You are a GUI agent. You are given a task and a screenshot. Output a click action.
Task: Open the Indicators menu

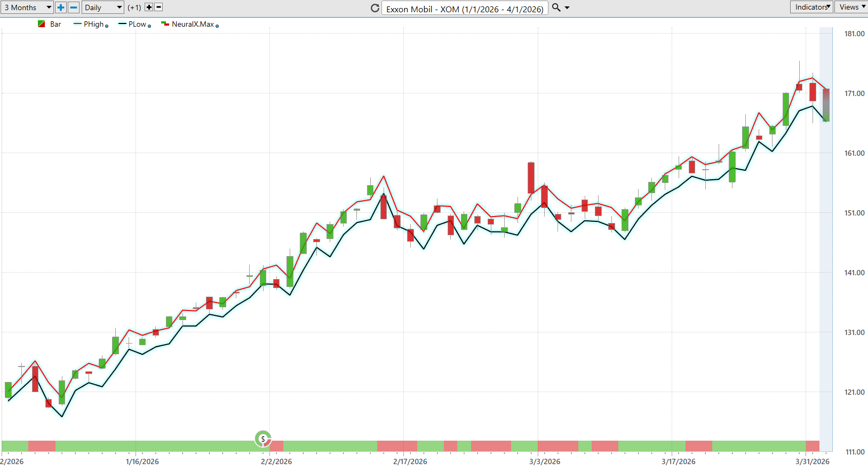tap(811, 7)
